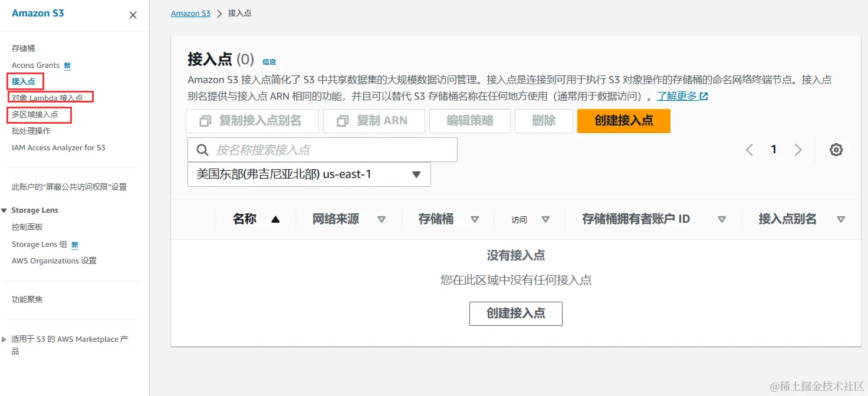Focus the 按名称搜索接入点 search field

click(323, 150)
